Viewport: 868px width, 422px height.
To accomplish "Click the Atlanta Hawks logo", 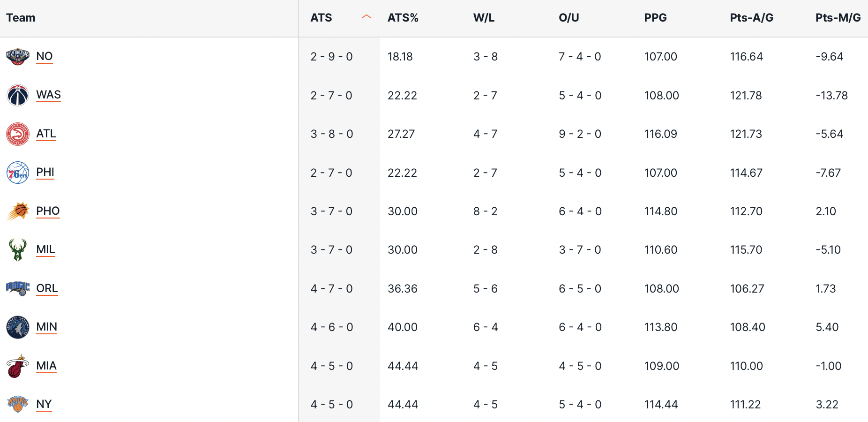I will [18, 134].
